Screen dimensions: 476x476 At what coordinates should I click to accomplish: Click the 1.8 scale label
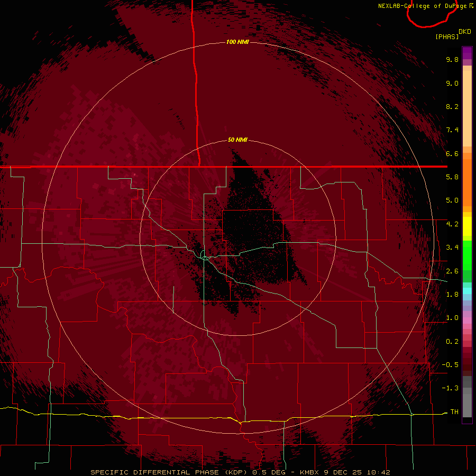452,295
